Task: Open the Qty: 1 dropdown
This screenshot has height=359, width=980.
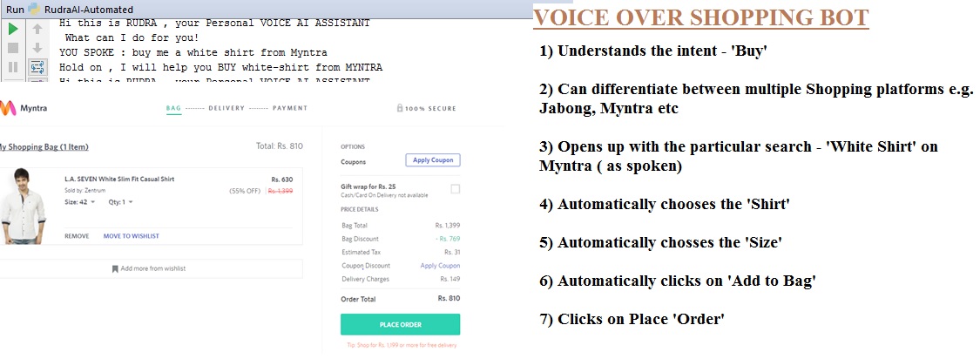Action: click(x=120, y=202)
